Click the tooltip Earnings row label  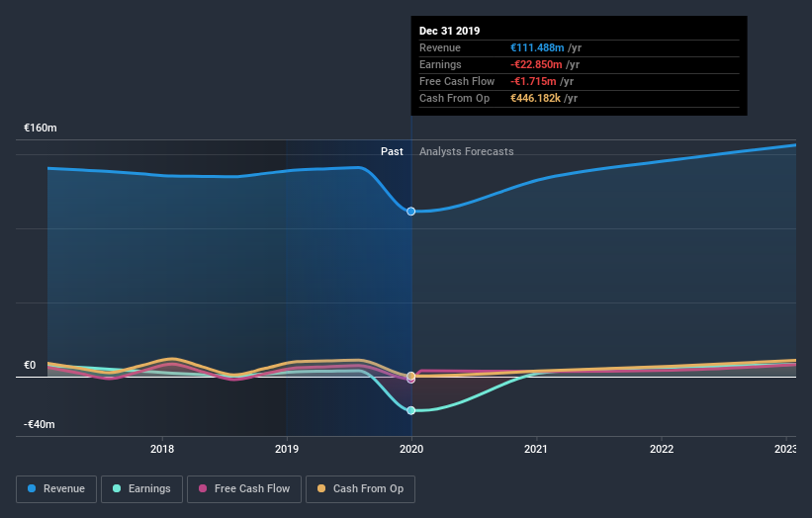(x=440, y=64)
